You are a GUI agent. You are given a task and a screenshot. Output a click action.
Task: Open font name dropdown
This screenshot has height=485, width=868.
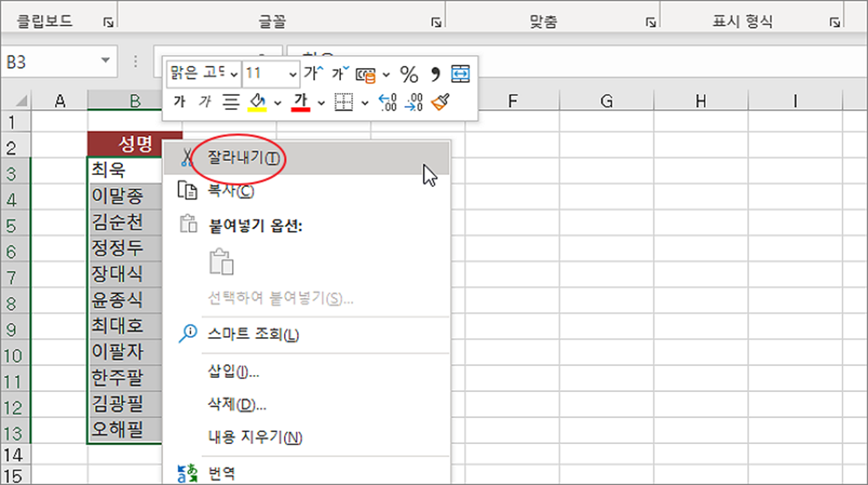point(234,74)
